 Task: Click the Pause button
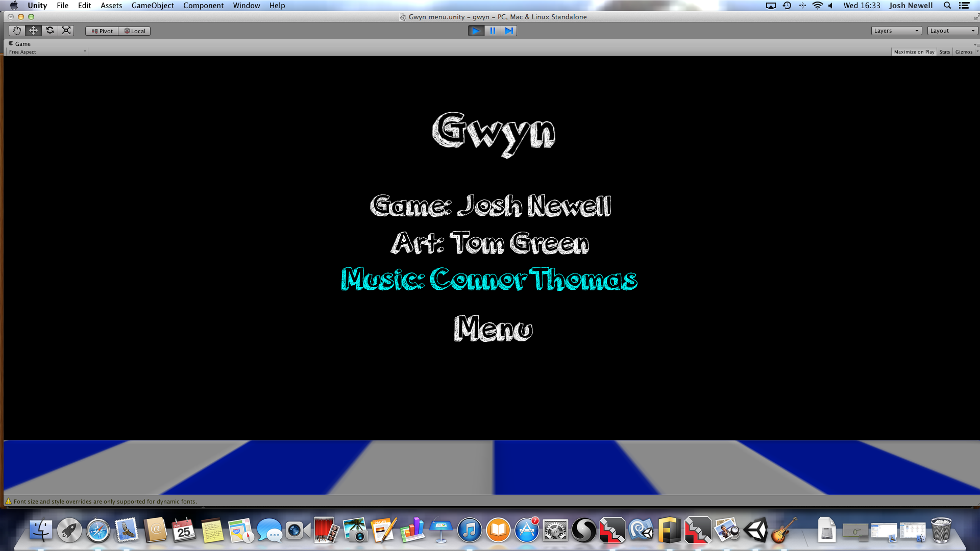point(493,31)
